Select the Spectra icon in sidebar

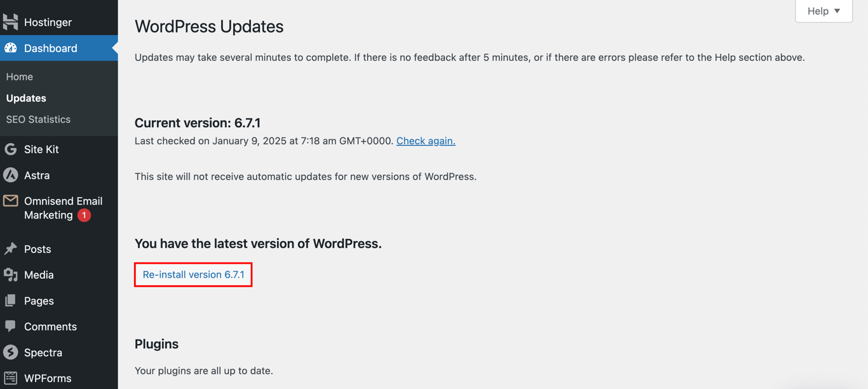pos(11,352)
